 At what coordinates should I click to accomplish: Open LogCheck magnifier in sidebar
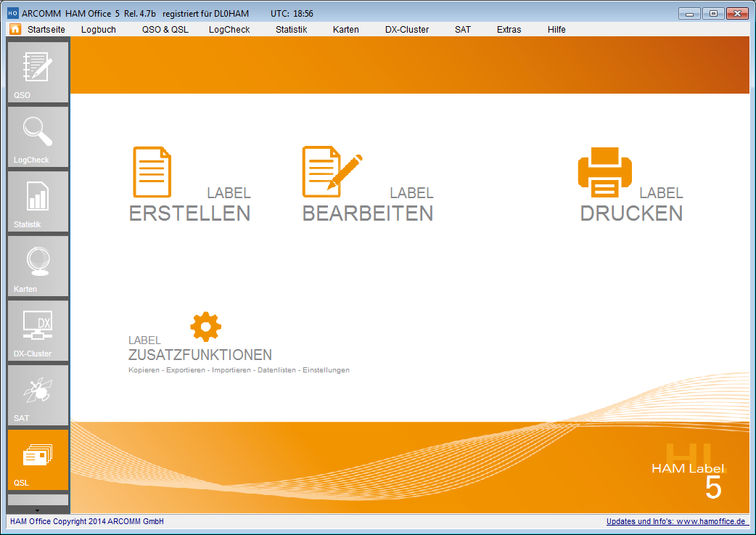(x=38, y=136)
